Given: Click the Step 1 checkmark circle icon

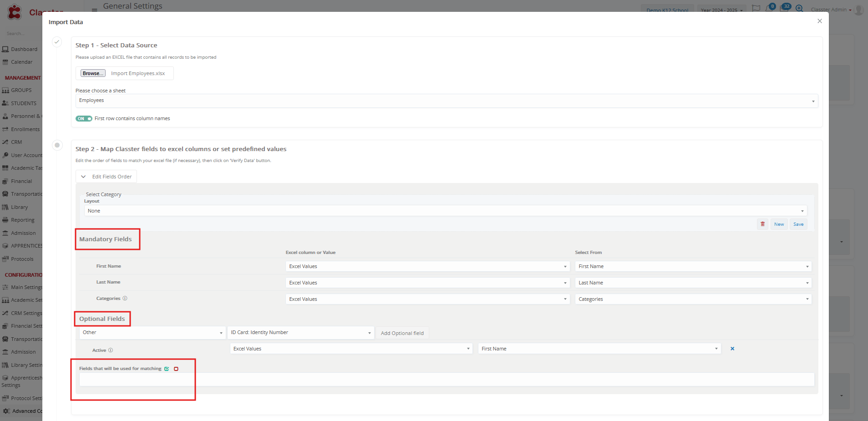Looking at the screenshot, I should coord(57,42).
